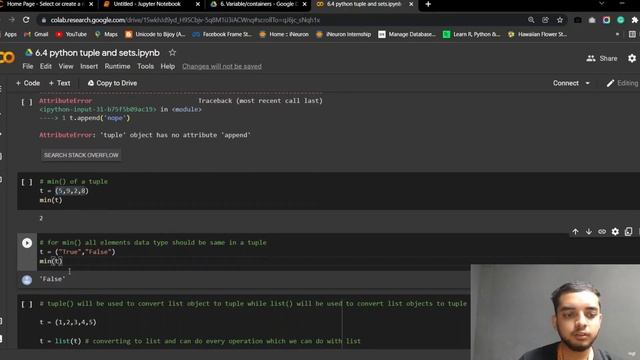The image size is (640, 360).
Task: Open the browser side panel icon
Action: point(632,34)
